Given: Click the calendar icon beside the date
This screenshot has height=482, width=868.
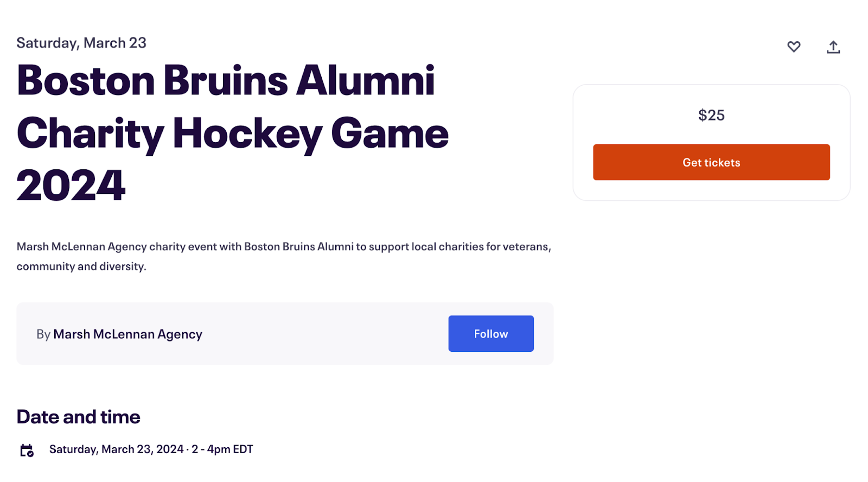Looking at the screenshot, I should (x=27, y=450).
